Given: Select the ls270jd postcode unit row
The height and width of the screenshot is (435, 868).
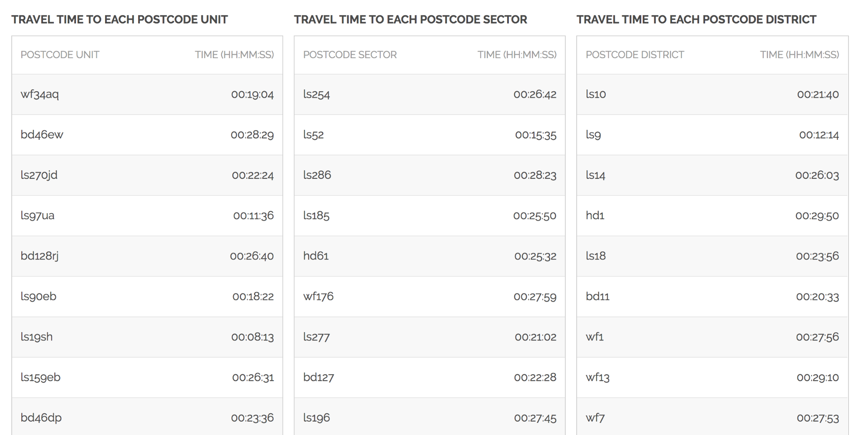Looking at the screenshot, I should coord(147,175).
